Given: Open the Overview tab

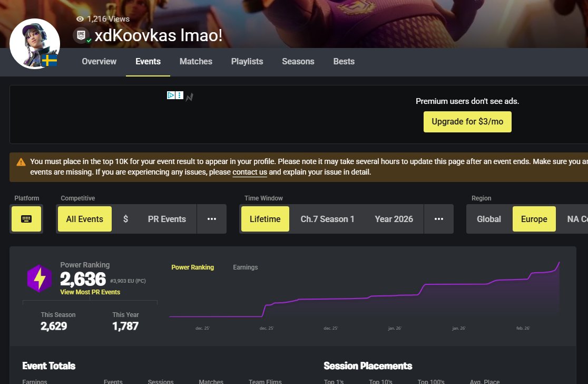Looking at the screenshot, I should click(99, 62).
